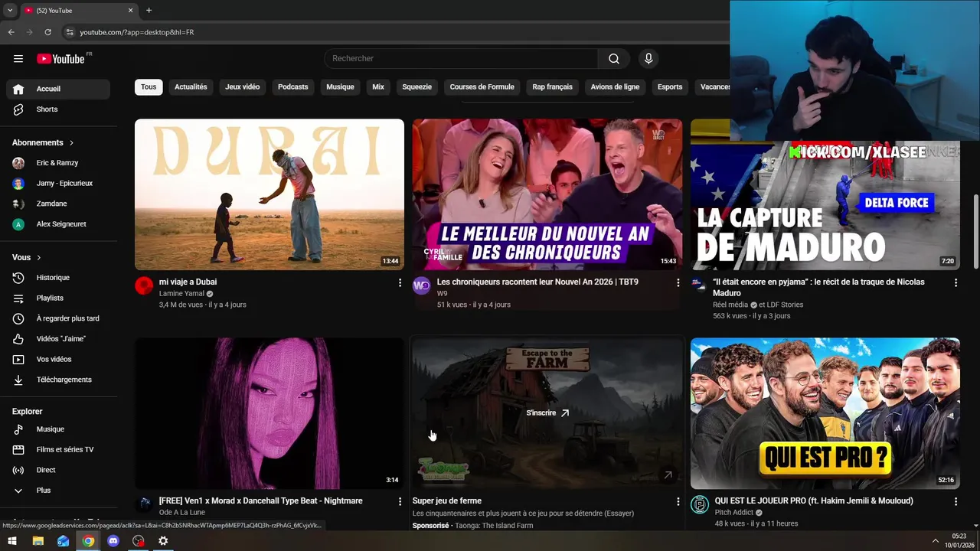This screenshot has width=980, height=551.
Task: Open Playlists in the sidebar
Action: (58, 298)
